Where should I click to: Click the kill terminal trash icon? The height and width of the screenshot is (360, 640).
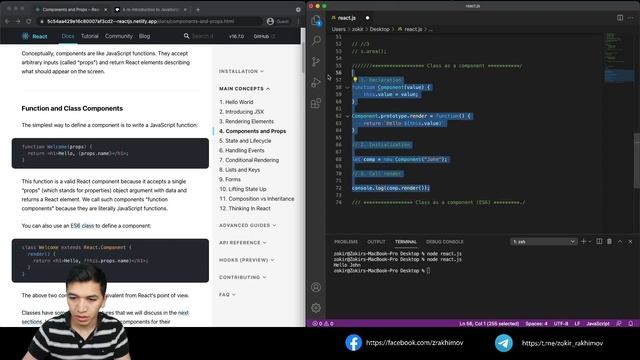coord(609,242)
